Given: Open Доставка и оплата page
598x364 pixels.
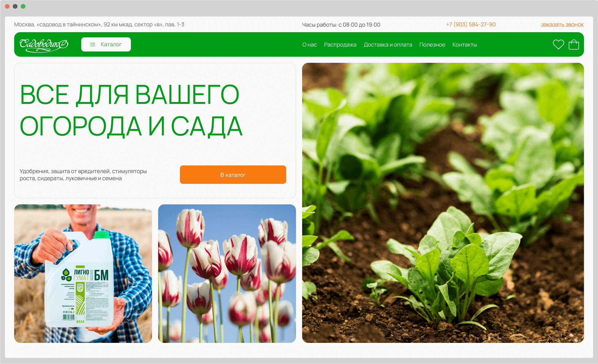Looking at the screenshot, I should coord(388,45).
